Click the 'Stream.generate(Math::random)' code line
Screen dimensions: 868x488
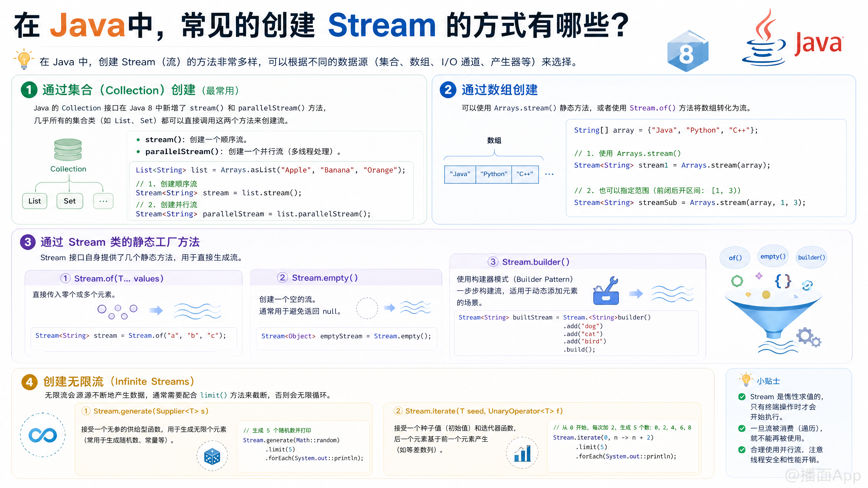pyautogui.click(x=291, y=440)
